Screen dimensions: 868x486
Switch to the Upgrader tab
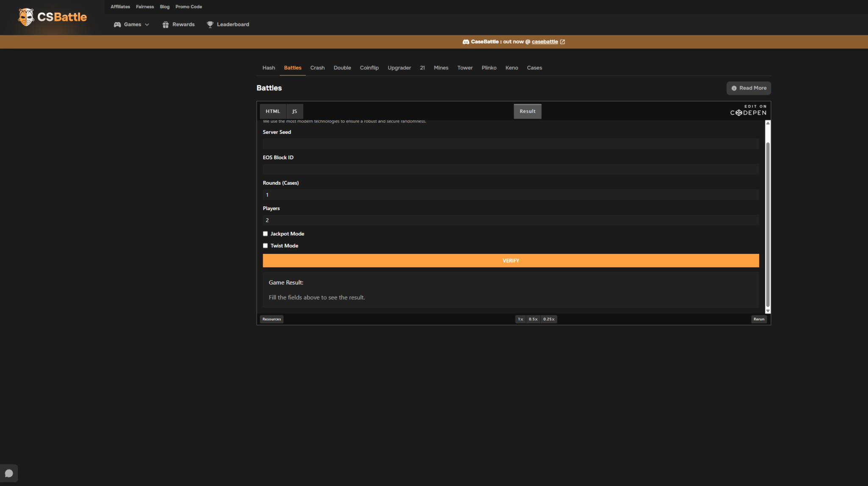399,68
